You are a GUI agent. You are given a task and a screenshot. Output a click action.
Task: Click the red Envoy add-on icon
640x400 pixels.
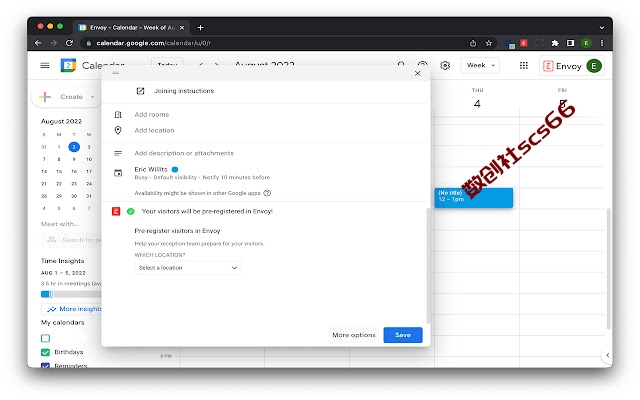click(x=116, y=211)
